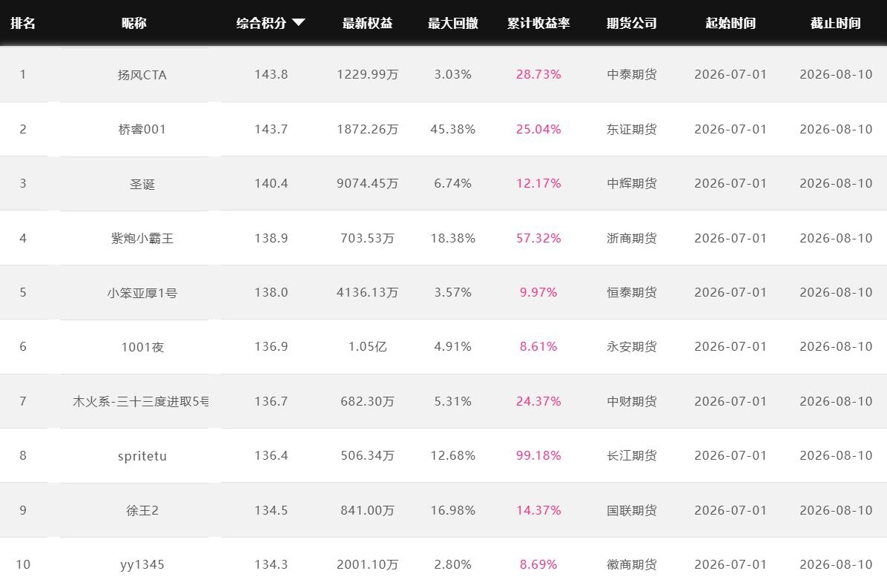Viewport: 887px width, 588px height.
Task: Open the 1001夜 account entry
Action: tap(142, 347)
